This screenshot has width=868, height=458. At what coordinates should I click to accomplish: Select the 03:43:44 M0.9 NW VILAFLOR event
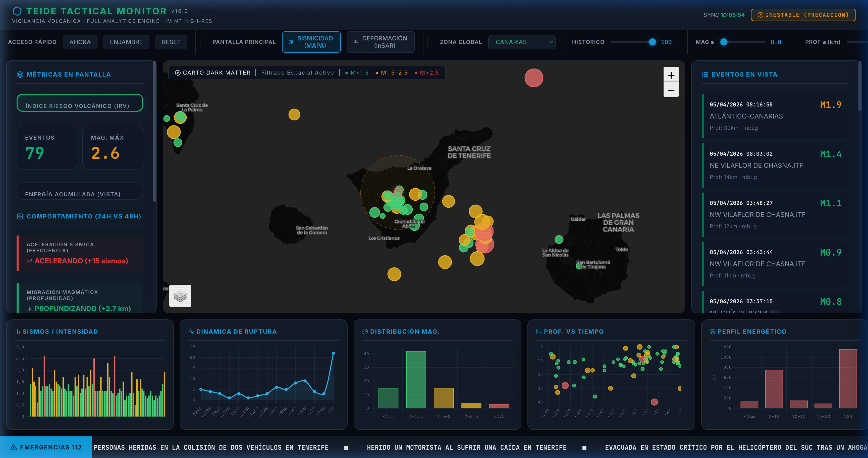click(775, 264)
